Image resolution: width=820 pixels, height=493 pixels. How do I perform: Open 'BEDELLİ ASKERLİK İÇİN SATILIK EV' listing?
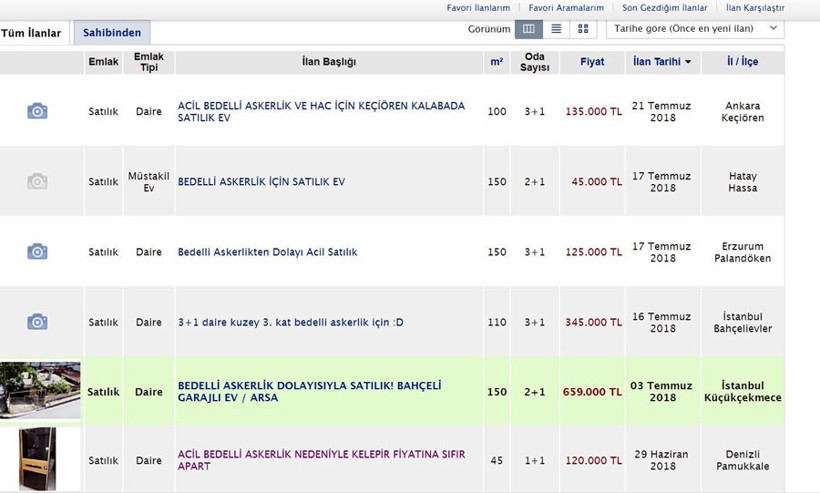[261, 182]
